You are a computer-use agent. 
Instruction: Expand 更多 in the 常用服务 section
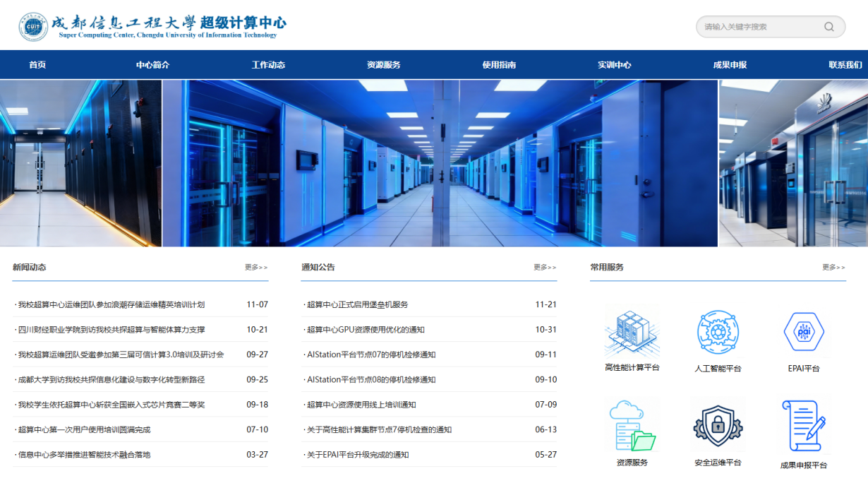pos(833,268)
